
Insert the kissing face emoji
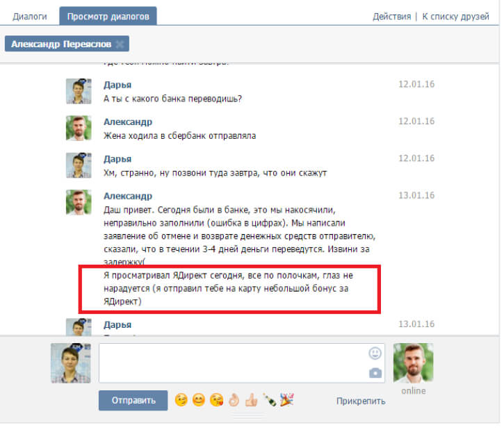tap(216, 400)
